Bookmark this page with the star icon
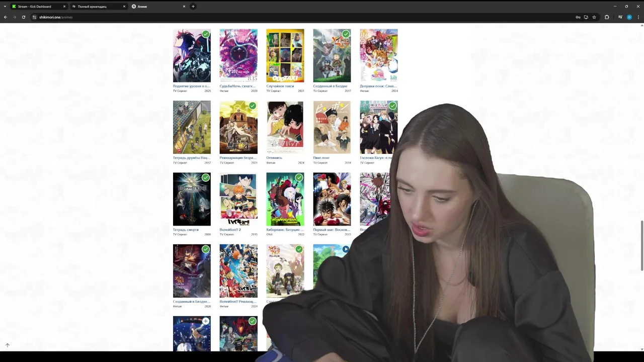Viewport: 644px width, 362px height. point(594,17)
